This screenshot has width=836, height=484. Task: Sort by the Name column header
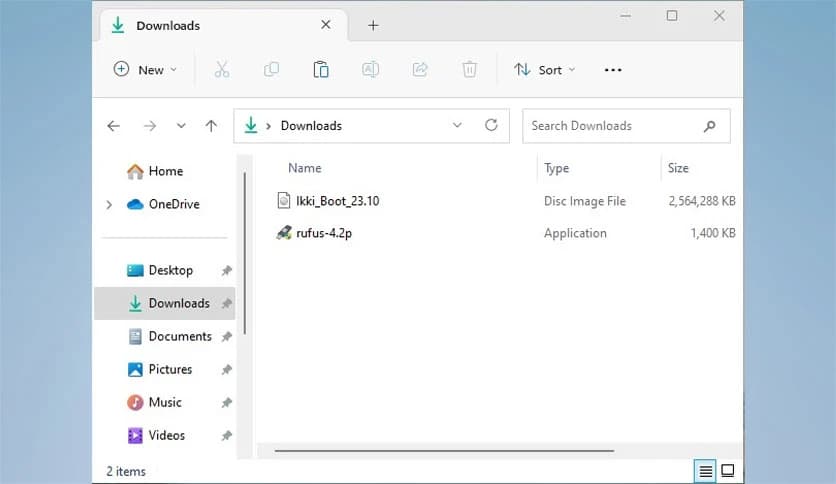pos(304,168)
